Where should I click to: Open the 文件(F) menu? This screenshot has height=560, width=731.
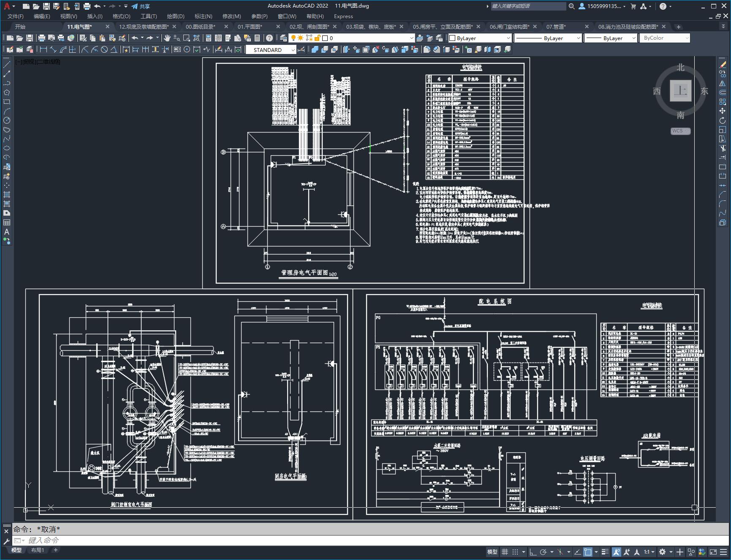(16, 16)
